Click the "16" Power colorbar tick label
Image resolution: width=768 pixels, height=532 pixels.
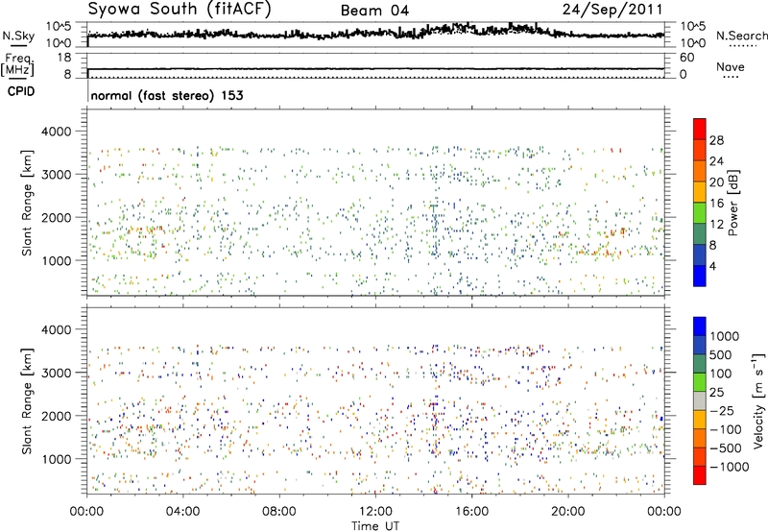tap(716, 204)
